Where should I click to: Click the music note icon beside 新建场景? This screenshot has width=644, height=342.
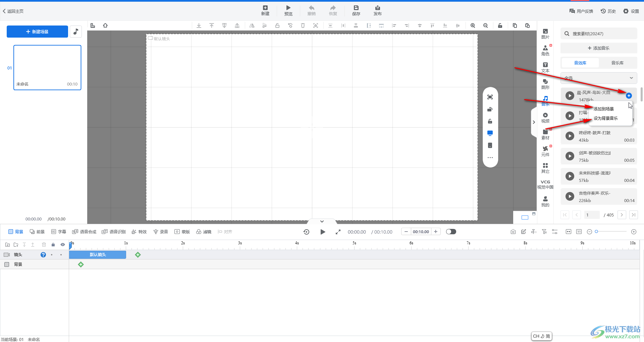pyautogui.click(x=76, y=32)
